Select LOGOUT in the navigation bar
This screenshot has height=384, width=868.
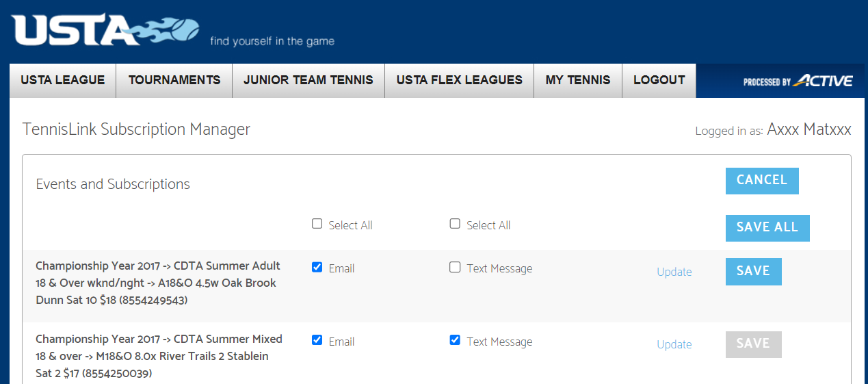[x=659, y=81]
